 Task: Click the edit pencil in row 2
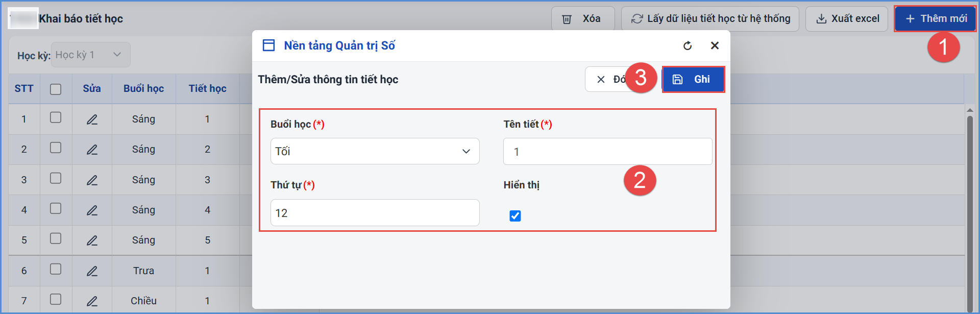[92, 150]
